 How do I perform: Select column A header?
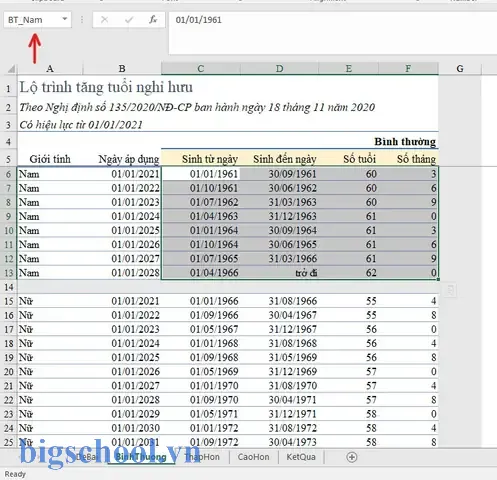(x=50, y=69)
